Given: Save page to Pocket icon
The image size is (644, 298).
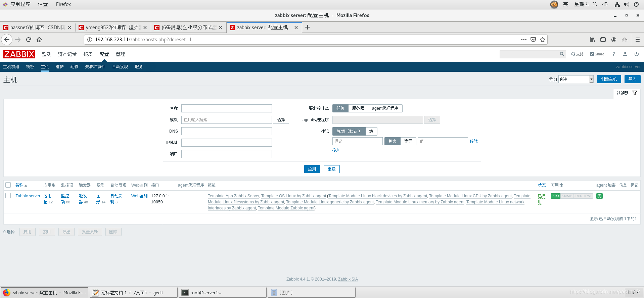Looking at the screenshot, I should pos(533,40).
